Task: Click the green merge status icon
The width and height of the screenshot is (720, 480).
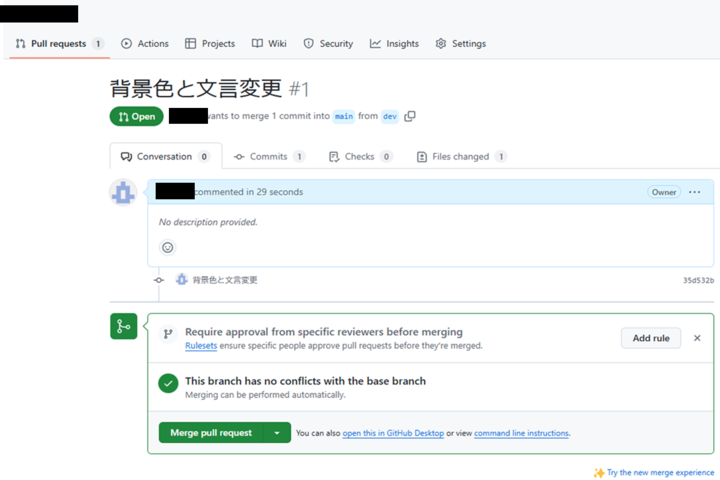Action: [124, 326]
